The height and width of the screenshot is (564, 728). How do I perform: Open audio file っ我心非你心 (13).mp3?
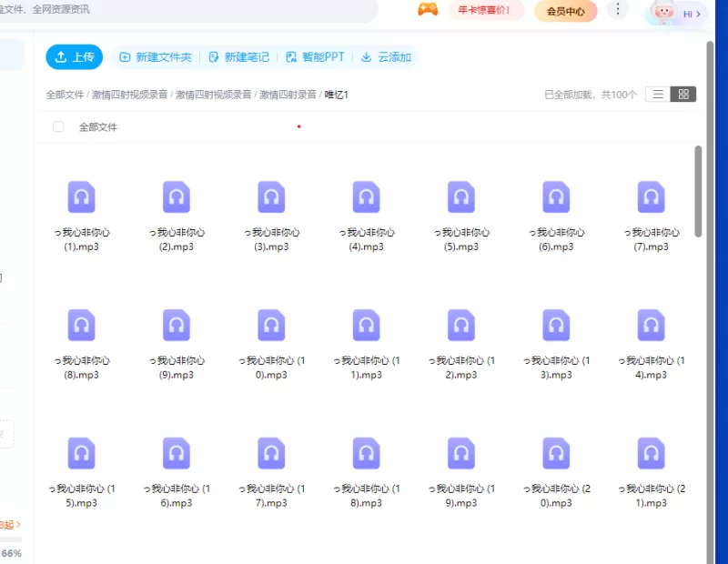556,345
